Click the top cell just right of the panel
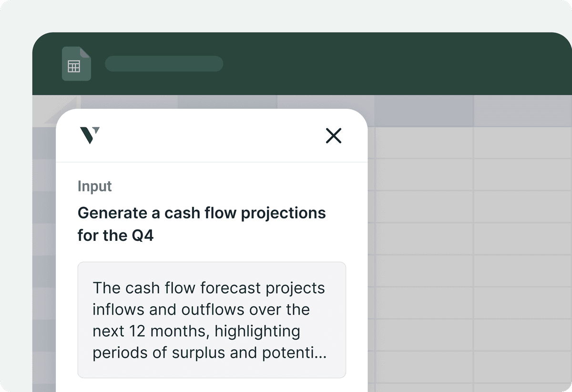Screen dimensions: 572x392 point(424,143)
